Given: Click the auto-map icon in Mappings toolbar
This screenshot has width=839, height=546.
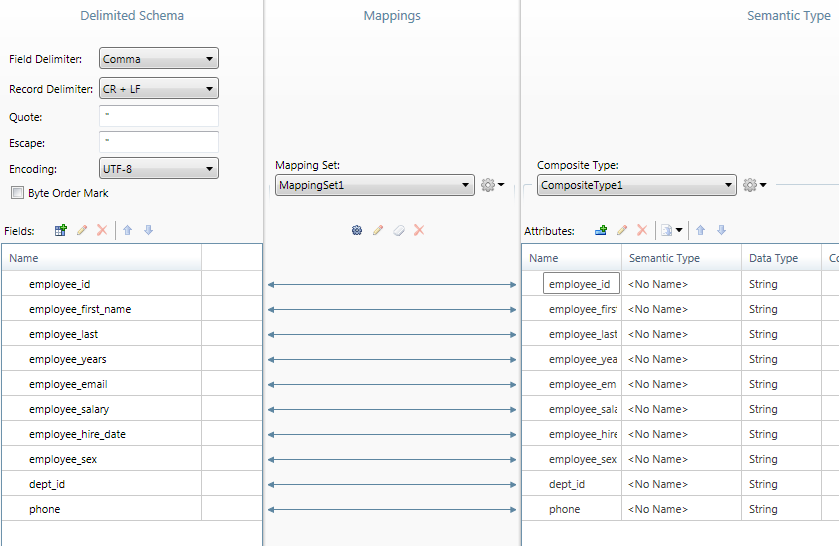Looking at the screenshot, I should coord(357,230).
